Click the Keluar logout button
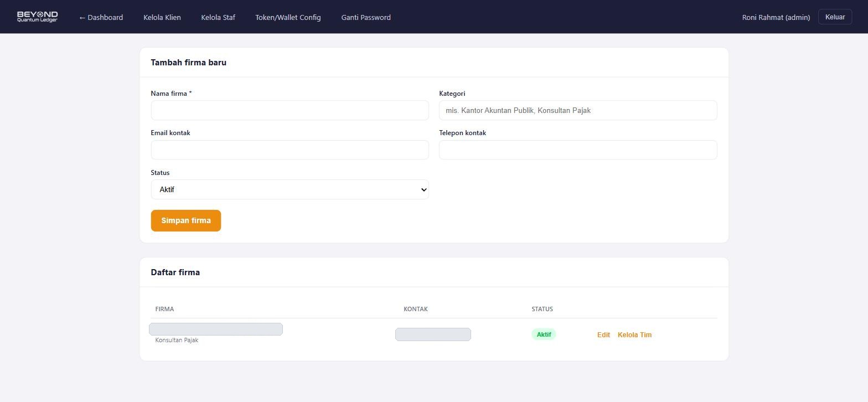Image resolution: width=868 pixels, height=402 pixels. (x=835, y=17)
